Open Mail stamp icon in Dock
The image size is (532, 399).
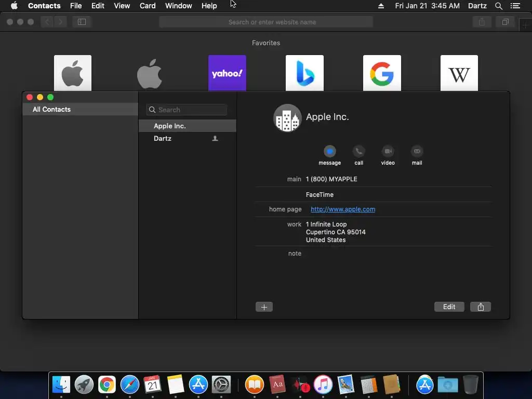345,384
